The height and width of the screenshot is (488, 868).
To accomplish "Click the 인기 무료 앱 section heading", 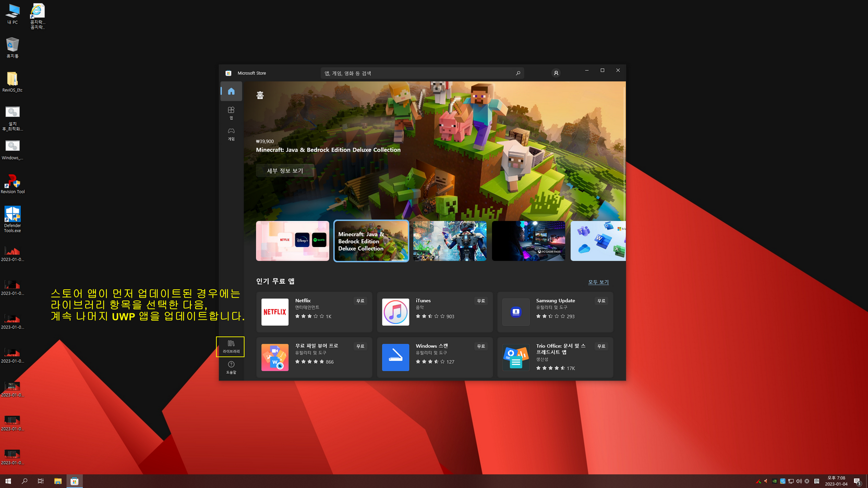I will (x=275, y=281).
